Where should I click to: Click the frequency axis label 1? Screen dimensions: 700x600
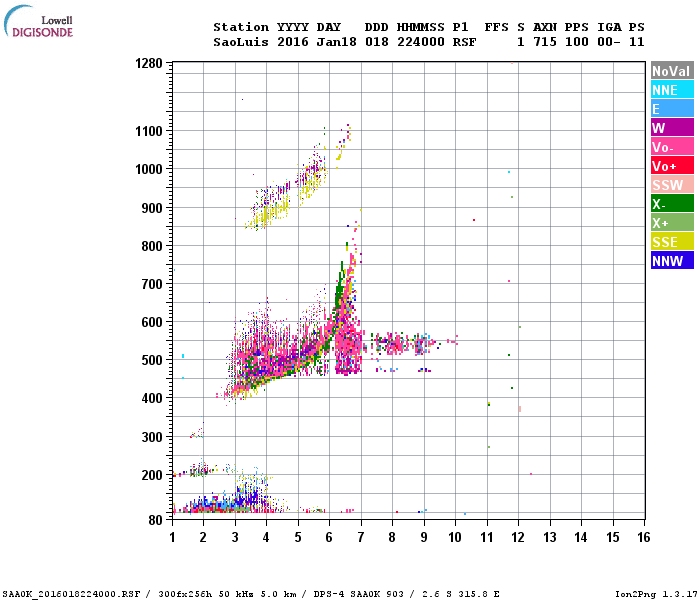(x=172, y=537)
